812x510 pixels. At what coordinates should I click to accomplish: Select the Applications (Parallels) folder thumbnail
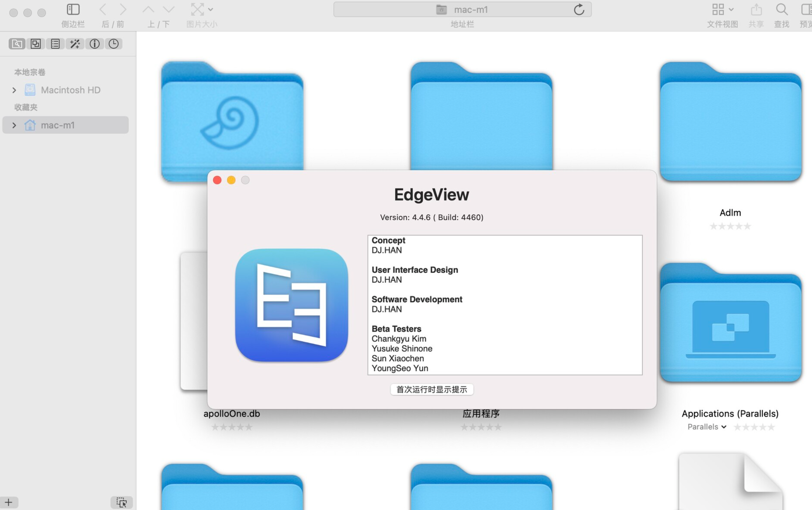[730, 322]
